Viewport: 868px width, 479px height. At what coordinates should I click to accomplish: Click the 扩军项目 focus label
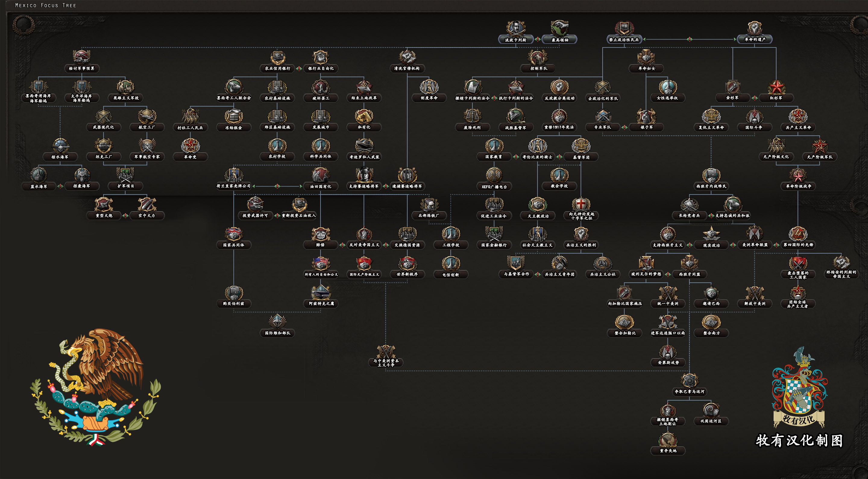pyautogui.click(x=126, y=186)
